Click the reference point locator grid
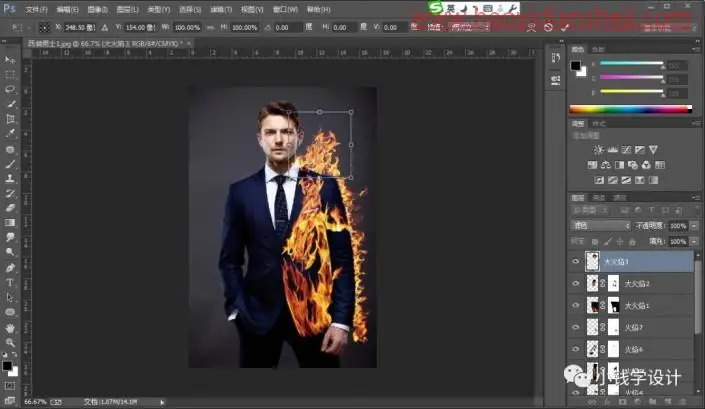705x409 pixels. pyautogui.click(x=45, y=27)
